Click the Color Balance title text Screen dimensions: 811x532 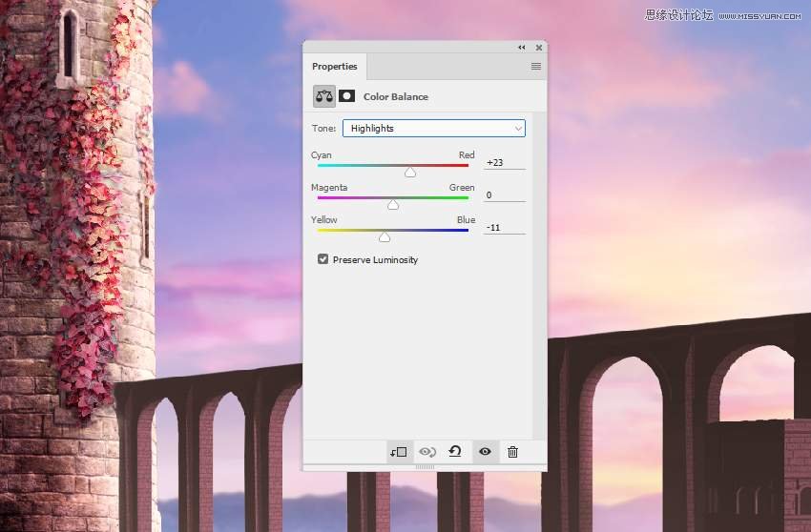[x=396, y=96]
